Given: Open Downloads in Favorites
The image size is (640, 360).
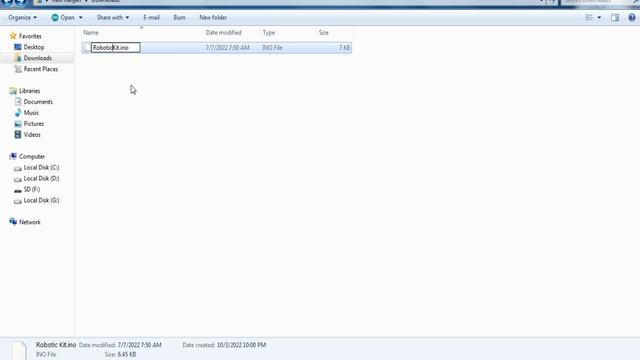Looking at the screenshot, I should coord(38,58).
